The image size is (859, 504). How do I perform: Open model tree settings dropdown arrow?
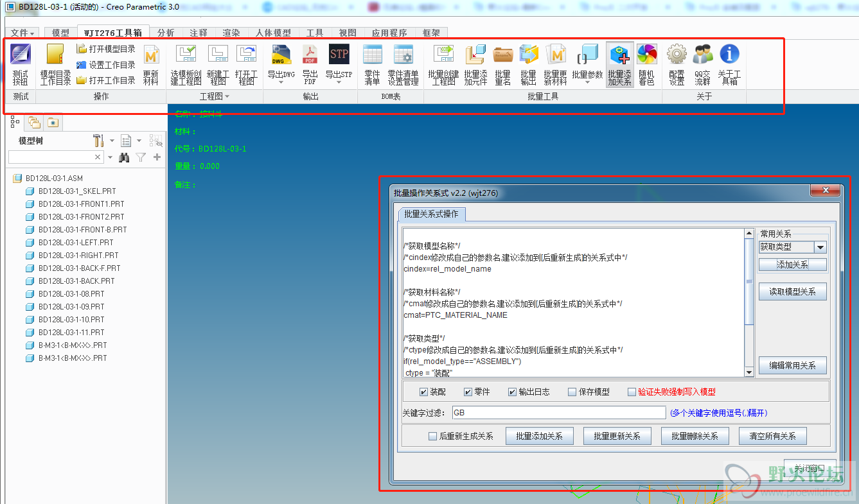coord(112,140)
